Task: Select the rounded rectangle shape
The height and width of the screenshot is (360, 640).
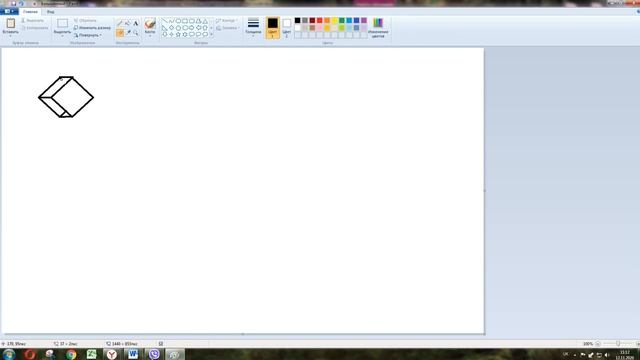Action: [x=192, y=21]
